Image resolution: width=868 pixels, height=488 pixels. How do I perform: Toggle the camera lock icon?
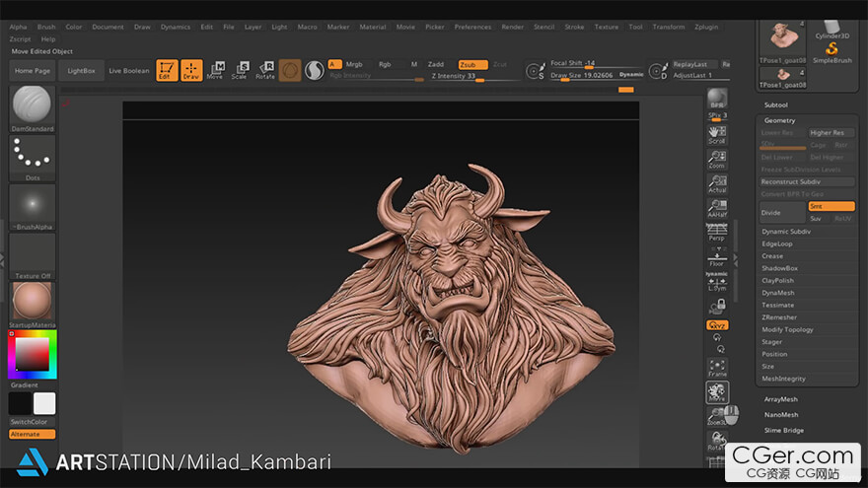pyautogui.click(x=717, y=306)
